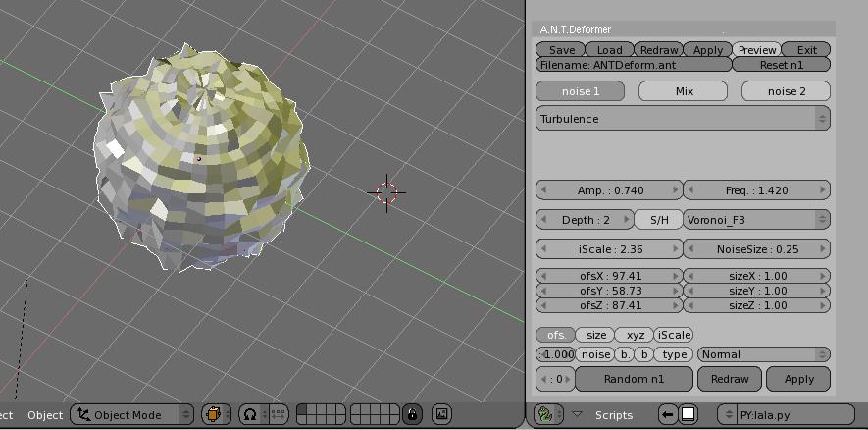Click the Reset n1 button

(781, 64)
